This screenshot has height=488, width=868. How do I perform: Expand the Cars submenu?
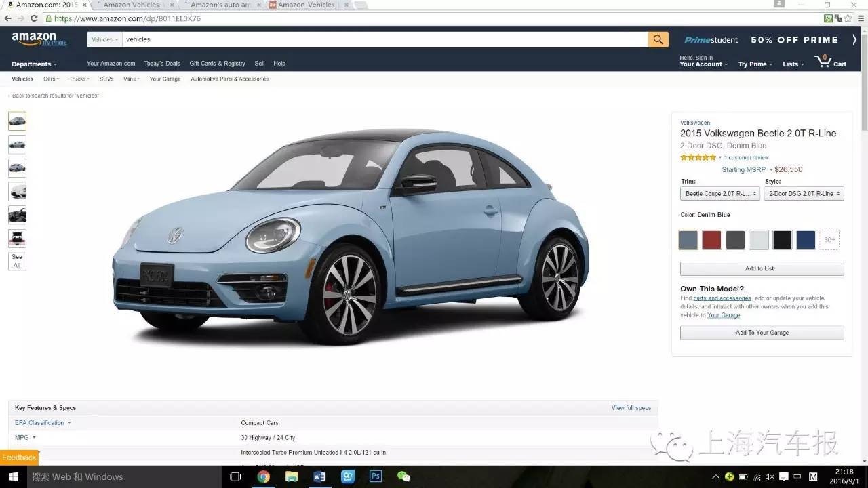[x=51, y=79]
